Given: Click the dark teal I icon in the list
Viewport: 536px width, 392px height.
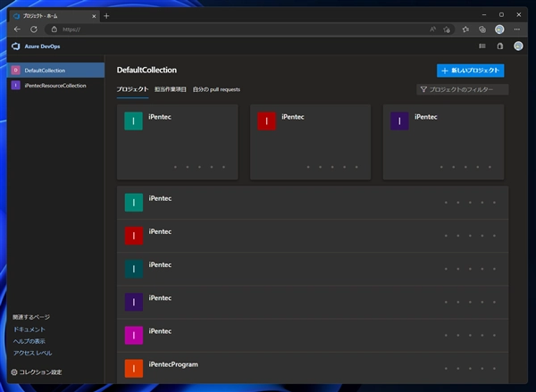Looking at the screenshot, I should [x=134, y=269].
